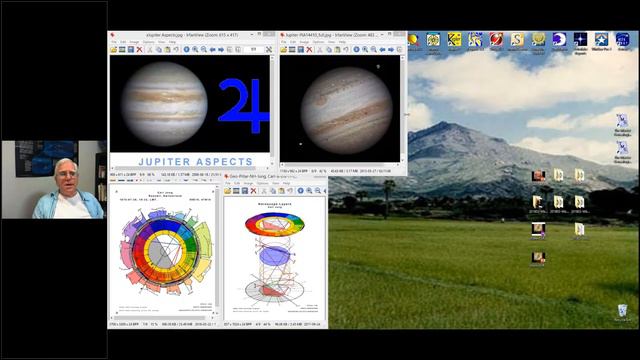
Task: Click red Delete X in Jupiter Aspects window
Action: pyautogui.click(x=139, y=49)
